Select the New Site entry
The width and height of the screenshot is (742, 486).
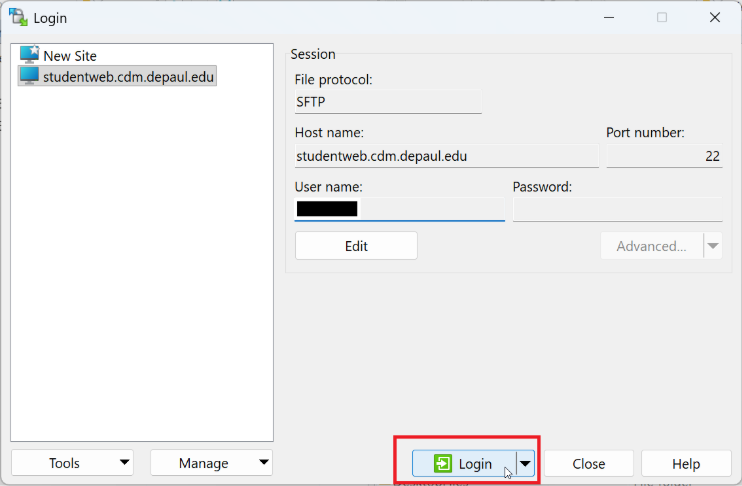coord(70,56)
